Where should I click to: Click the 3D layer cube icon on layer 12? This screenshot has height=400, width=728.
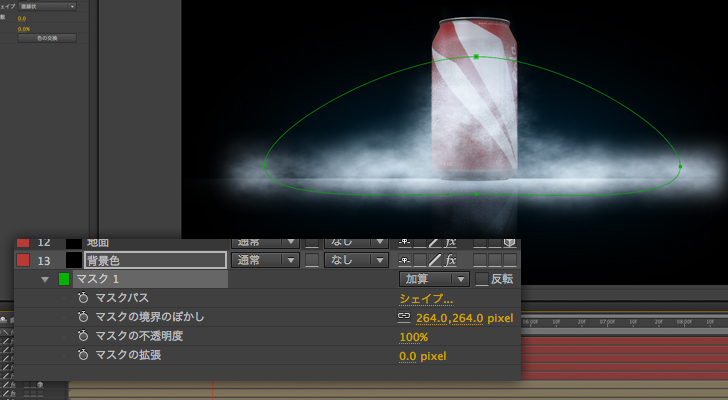(510, 242)
